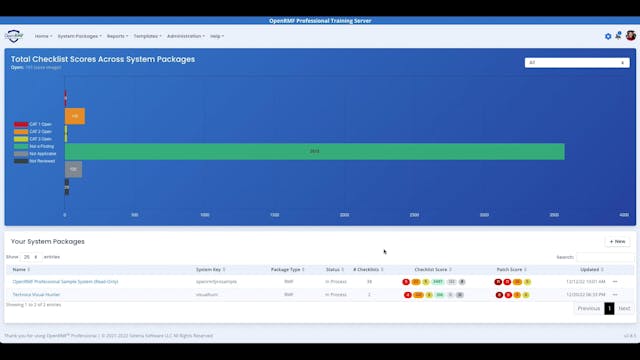Click 'In Process' status in Sample System row
This screenshot has height=360, width=640.
point(336,282)
